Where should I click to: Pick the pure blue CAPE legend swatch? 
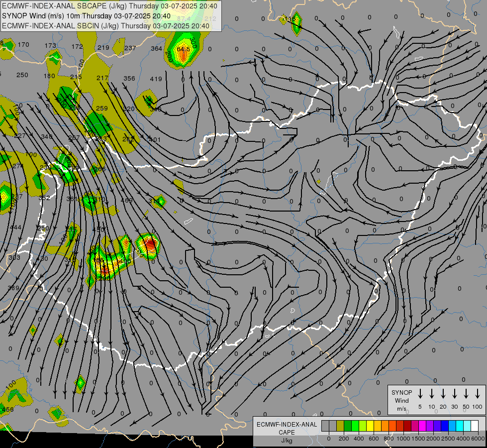(444, 426)
